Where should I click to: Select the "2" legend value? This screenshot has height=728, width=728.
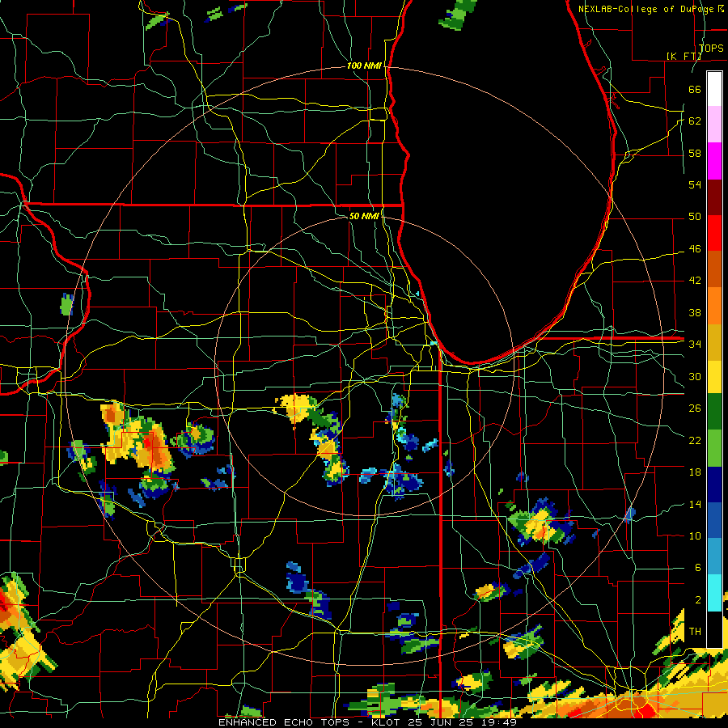[x=697, y=599]
